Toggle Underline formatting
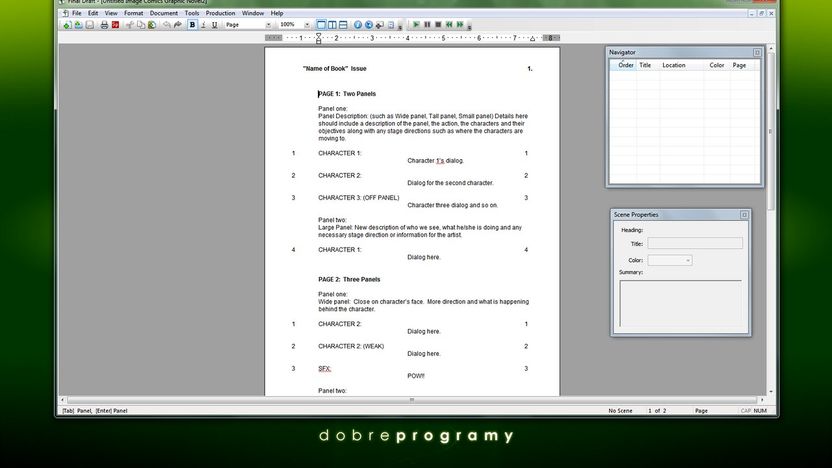 pyautogui.click(x=214, y=25)
